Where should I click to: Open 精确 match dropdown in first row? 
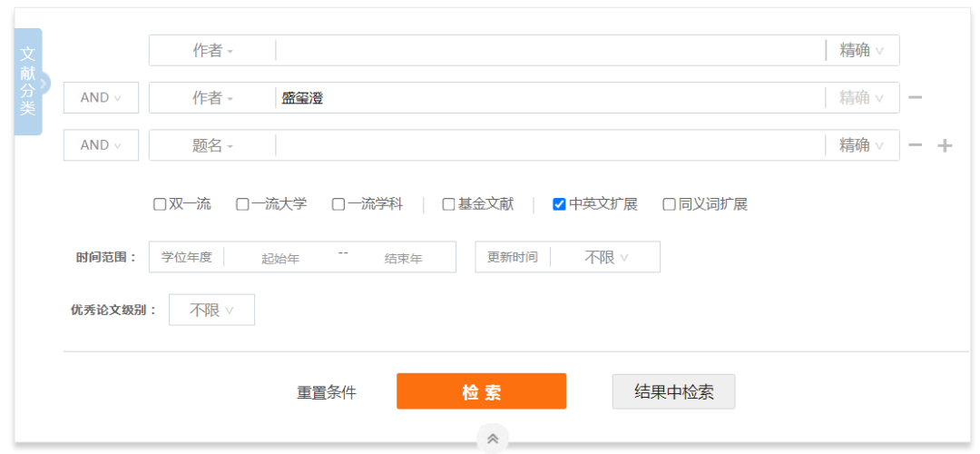pyautogui.click(x=861, y=51)
